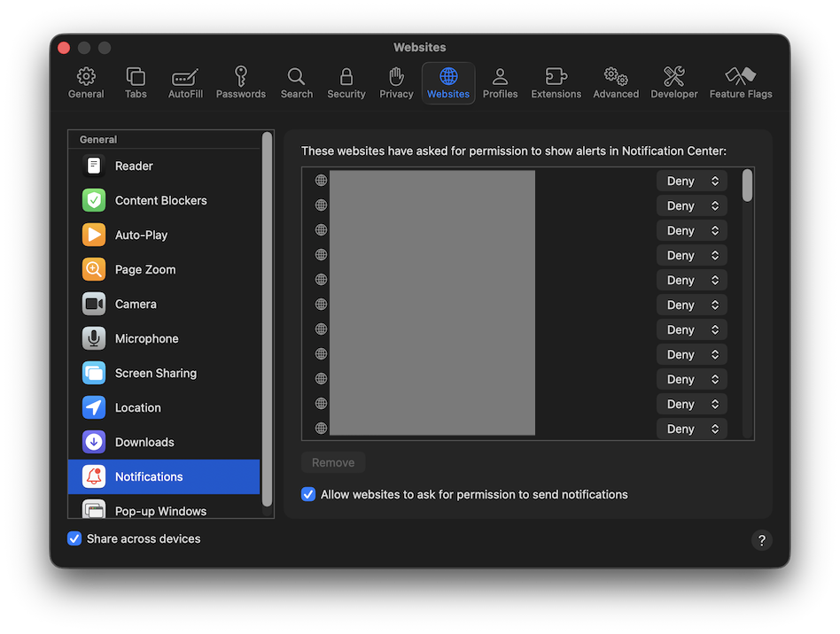This screenshot has width=840, height=634.
Task: Open the General settings gear tab
Action: (86, 83)
